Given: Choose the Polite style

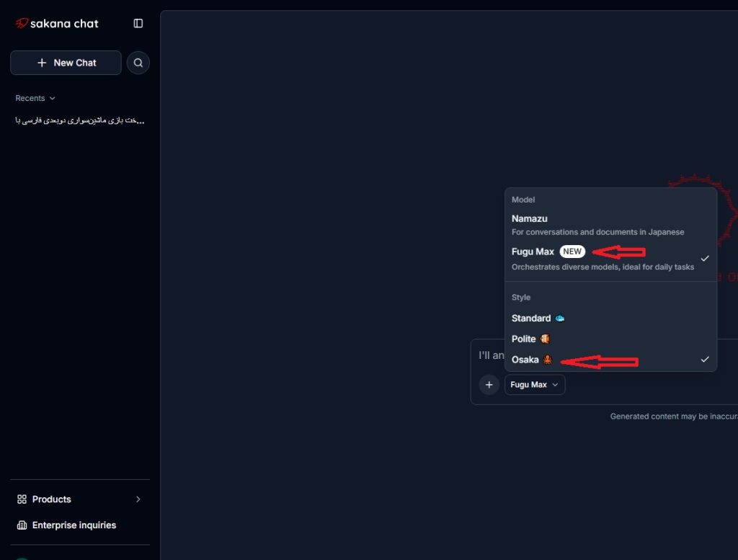Looking at the screenshot, I should 610,339.
